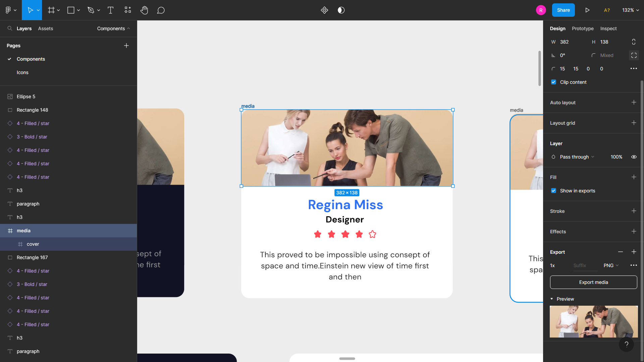This screenshot has width=644, height=362.
Task: Select the Rectangle shape tool
Action: [x=71, y=10]
